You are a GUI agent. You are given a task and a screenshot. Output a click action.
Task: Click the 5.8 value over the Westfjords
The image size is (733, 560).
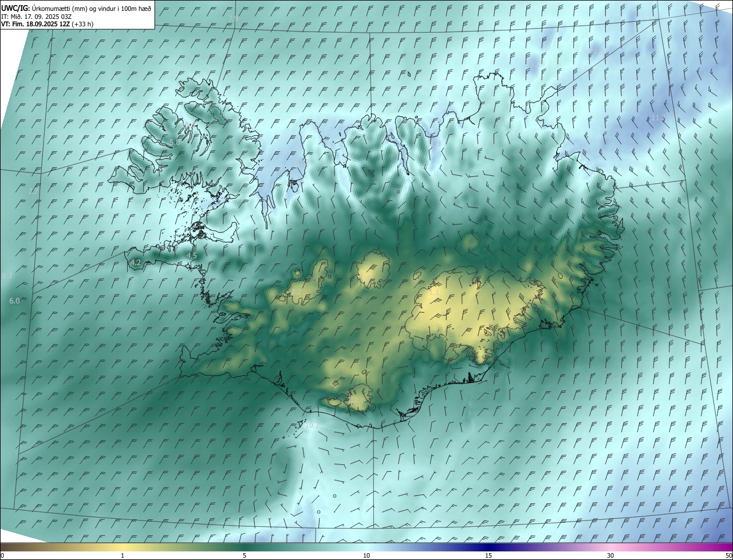(175, 143)
